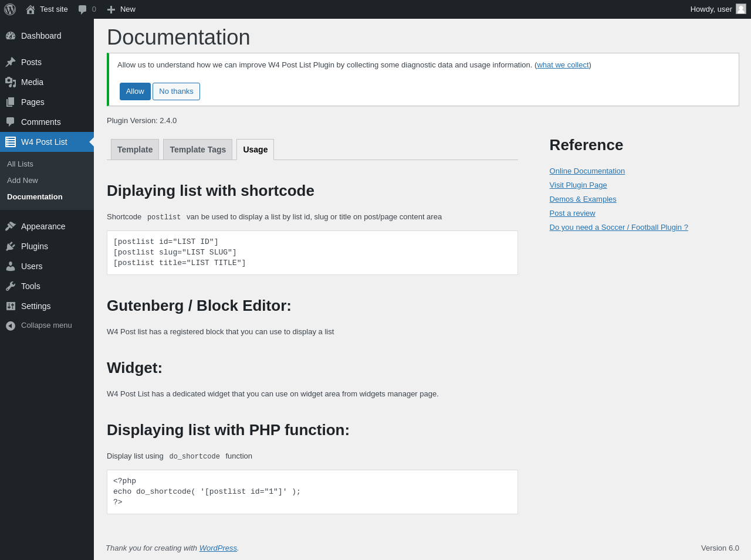Click the Gutenberg / Block Editor heading
Screen dimensions: 751x560
(x=199, y=306)
